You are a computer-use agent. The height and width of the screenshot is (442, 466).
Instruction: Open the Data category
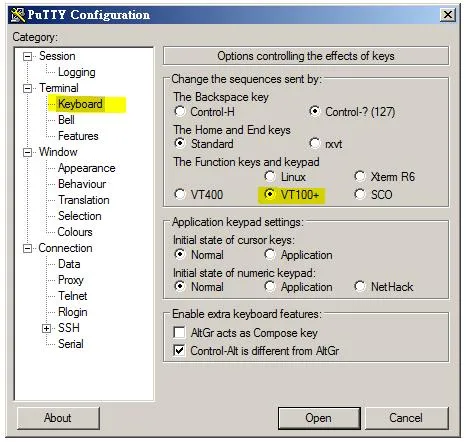coord(69,264)
